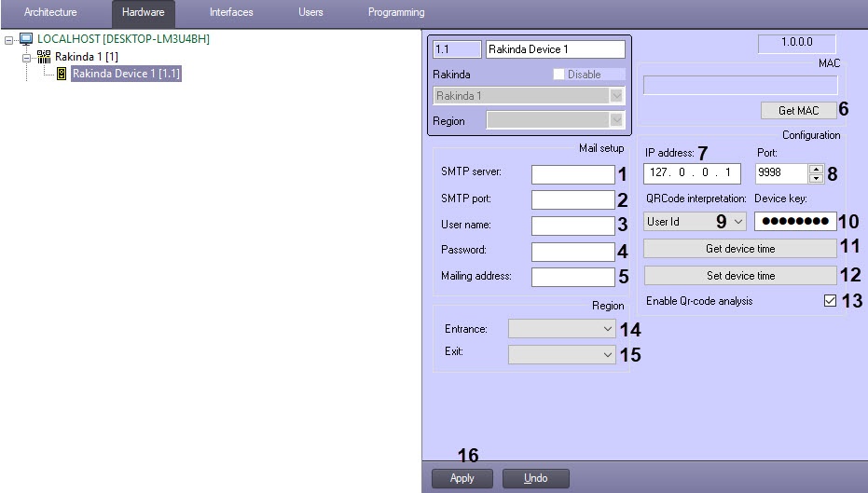Collapse the LOCALHOST tree node

coord(8,40)
